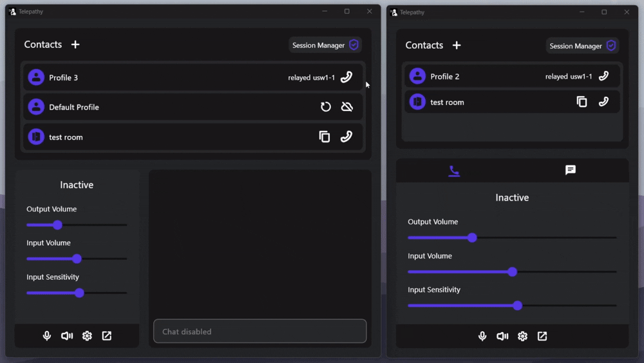Select the Default Profile contact name

(x=74, y=107)
